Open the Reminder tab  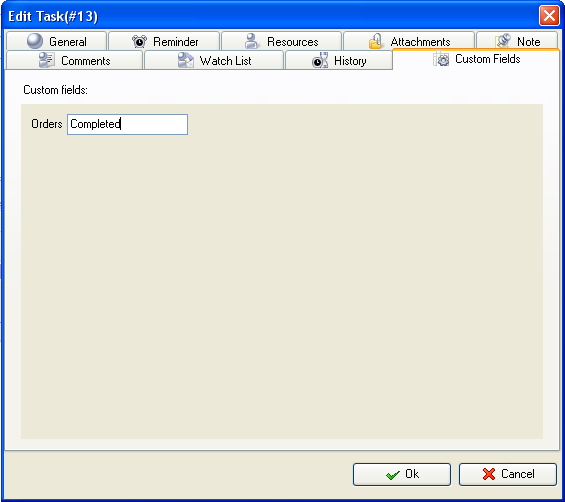click(164, 41)
